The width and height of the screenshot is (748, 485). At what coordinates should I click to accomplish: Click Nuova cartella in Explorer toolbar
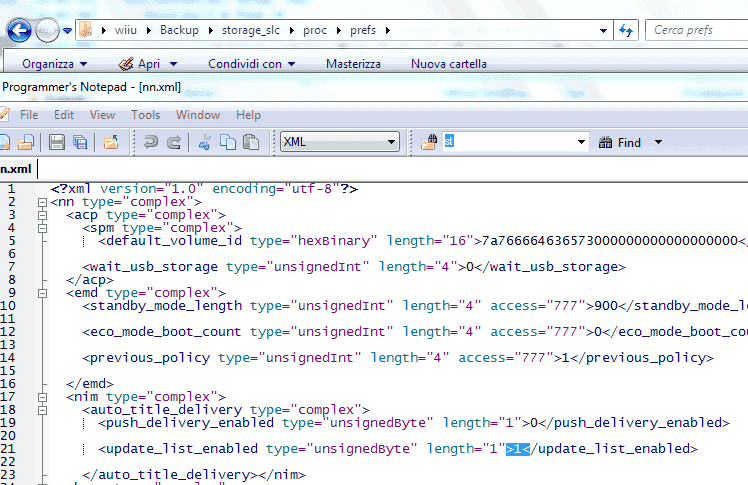coord(448,64)
